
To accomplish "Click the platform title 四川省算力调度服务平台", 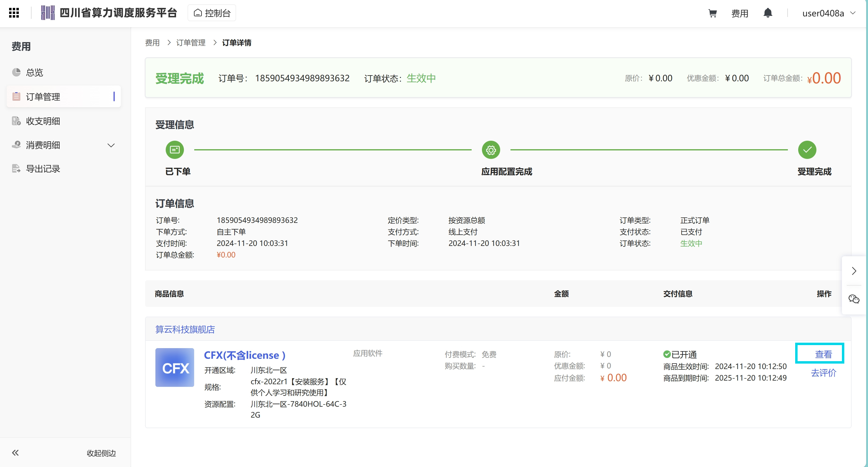I will coord(118,13).
